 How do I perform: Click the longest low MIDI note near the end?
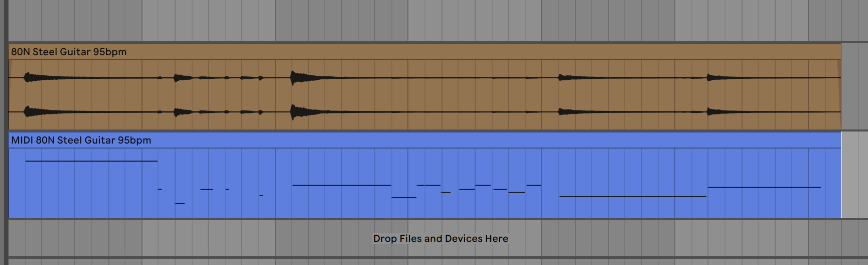(x=632, y=196)
